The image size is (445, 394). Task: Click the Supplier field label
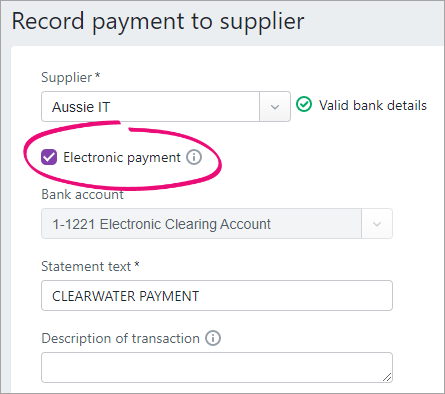click(71, 77)
